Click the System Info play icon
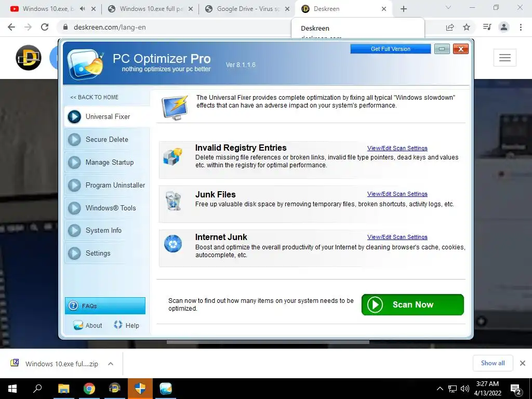The width and height of the screenshot is (532, 399). 74,230
